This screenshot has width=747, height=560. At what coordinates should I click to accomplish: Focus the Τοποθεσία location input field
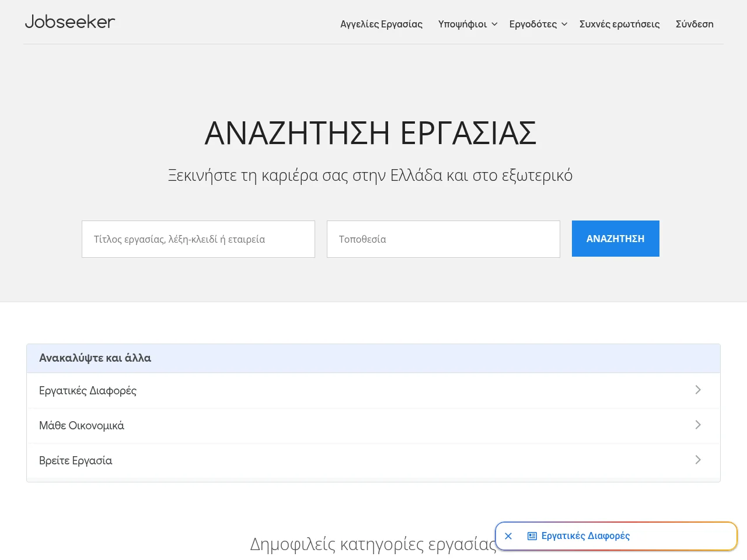[444, 239]
